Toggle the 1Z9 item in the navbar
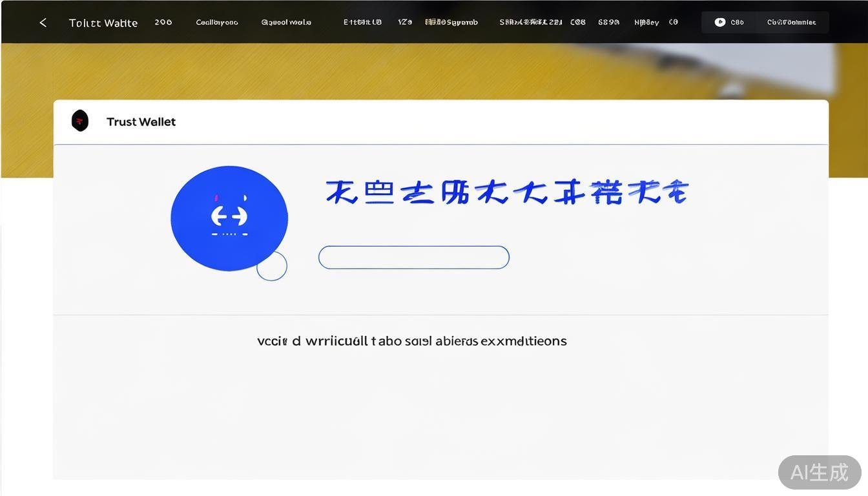 point(404,21)
